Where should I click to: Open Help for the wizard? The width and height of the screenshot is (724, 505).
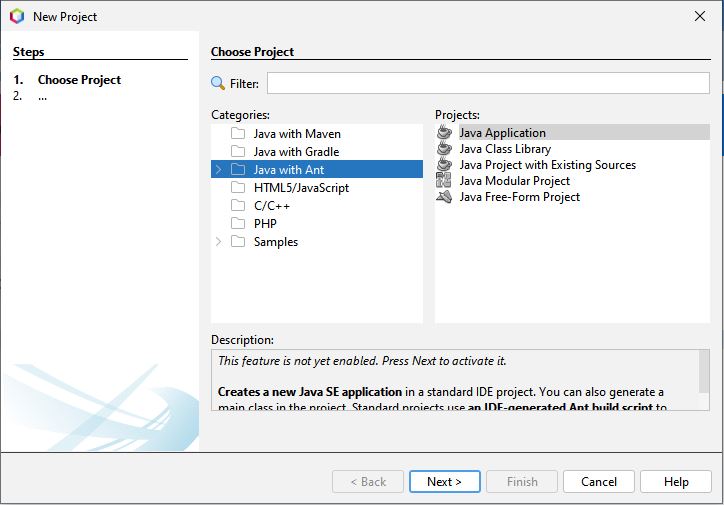(676, 481)
